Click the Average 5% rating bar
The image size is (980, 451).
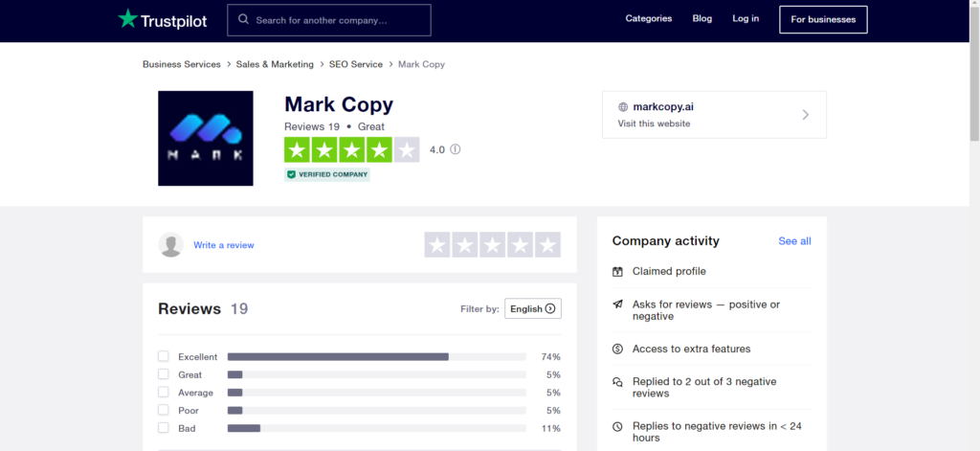coord(377,393)
